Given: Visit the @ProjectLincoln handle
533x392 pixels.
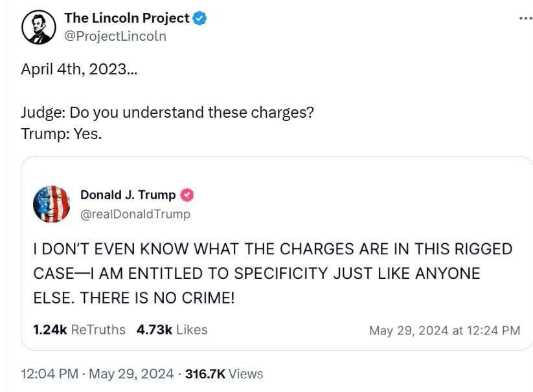Looking at the screenshot, I should [x=115, y=36].
